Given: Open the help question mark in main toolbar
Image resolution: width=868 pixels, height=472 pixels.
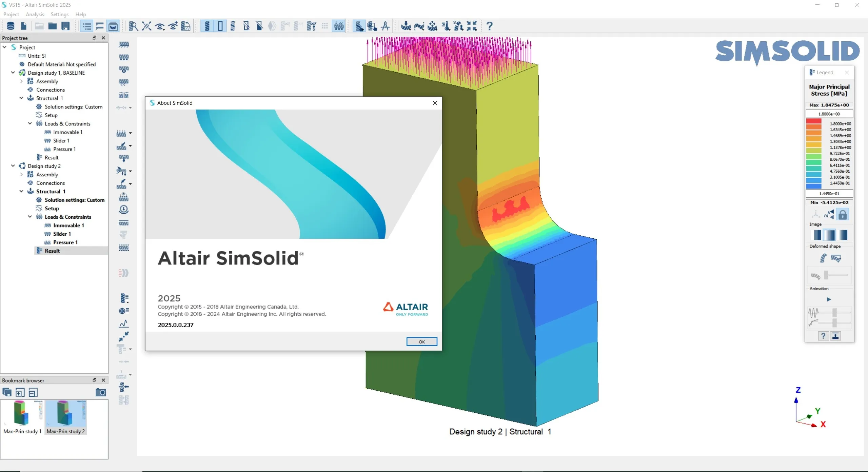Looking at the screenshot, I should 489,26.
